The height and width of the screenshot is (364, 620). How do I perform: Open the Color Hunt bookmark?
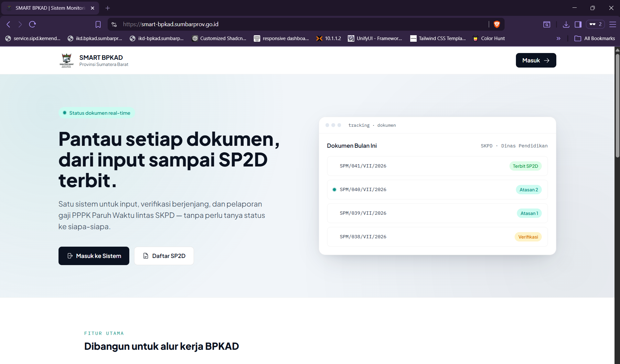489,38
